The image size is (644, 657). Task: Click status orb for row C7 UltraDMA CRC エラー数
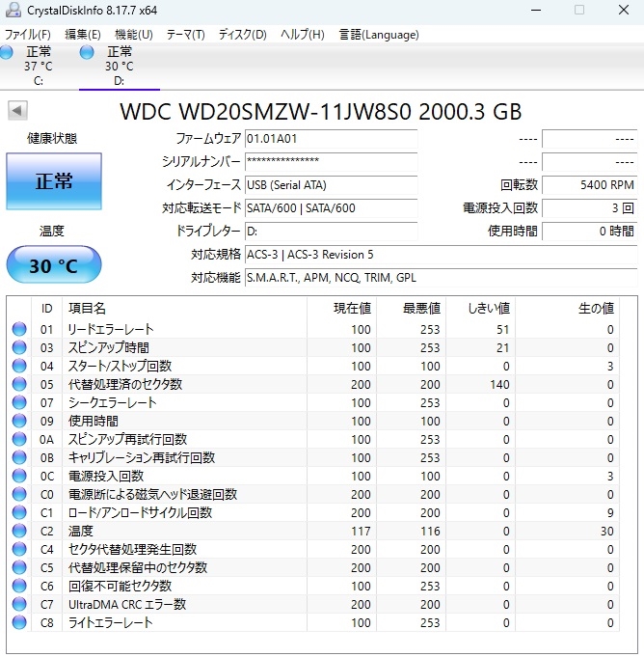click(x=19, y=604)
